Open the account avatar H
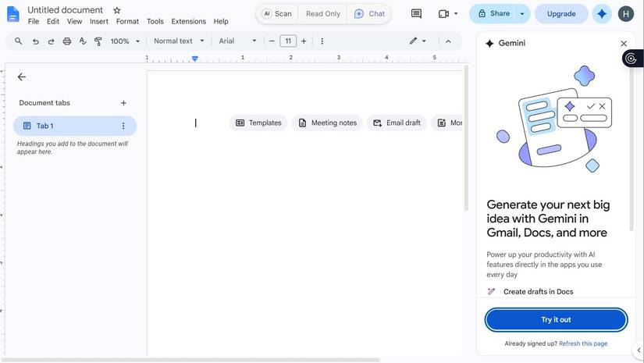Viewport: 644px width, 363px height. 625,13
